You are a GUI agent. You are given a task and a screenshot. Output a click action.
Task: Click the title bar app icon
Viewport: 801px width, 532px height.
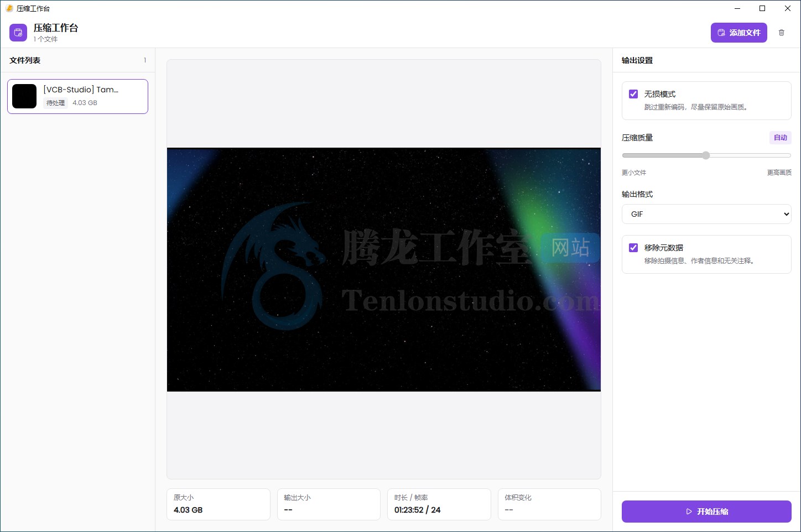[x=9, y=8]
